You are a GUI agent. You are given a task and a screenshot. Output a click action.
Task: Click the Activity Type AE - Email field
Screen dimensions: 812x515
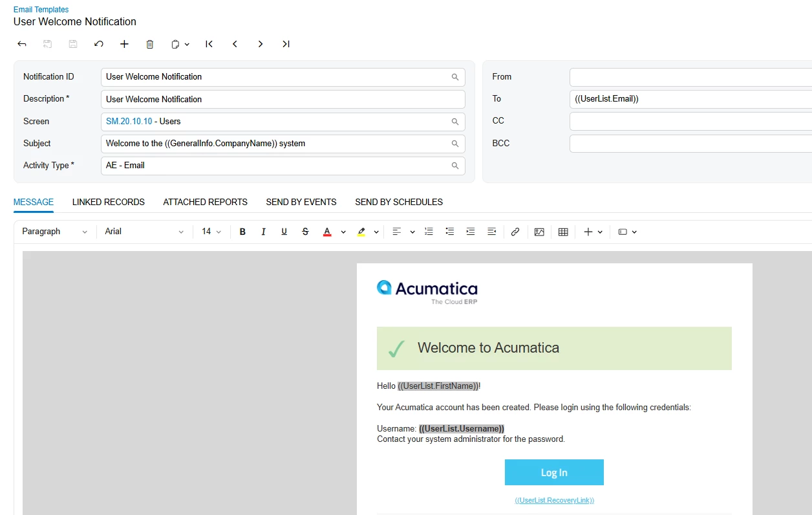(x=283, y=166)
